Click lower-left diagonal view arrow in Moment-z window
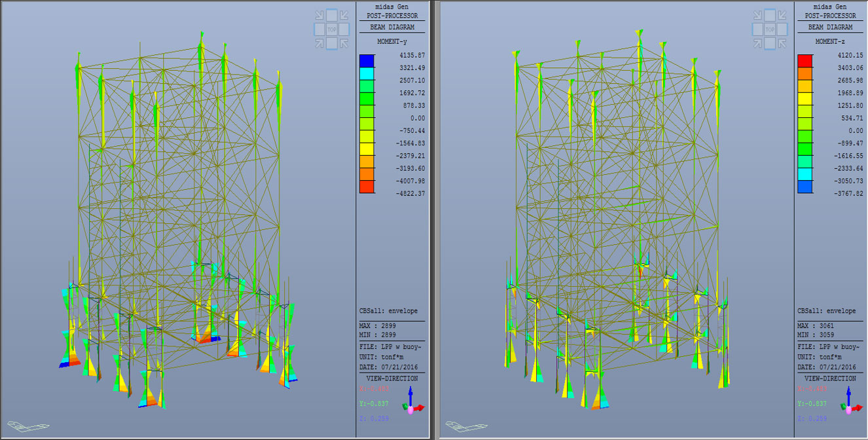This screenshot has height=440, width=868. point(757,43)
